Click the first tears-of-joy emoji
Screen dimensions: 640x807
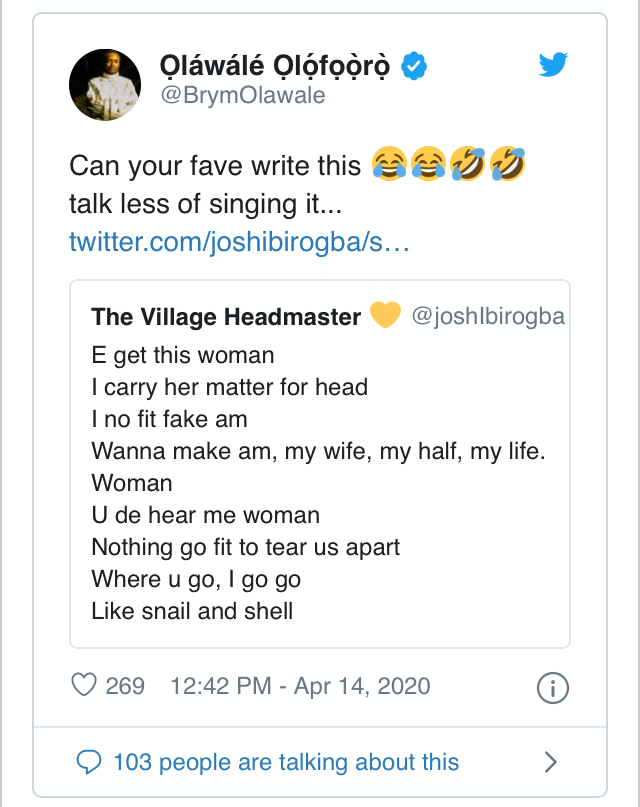[388, 163]
